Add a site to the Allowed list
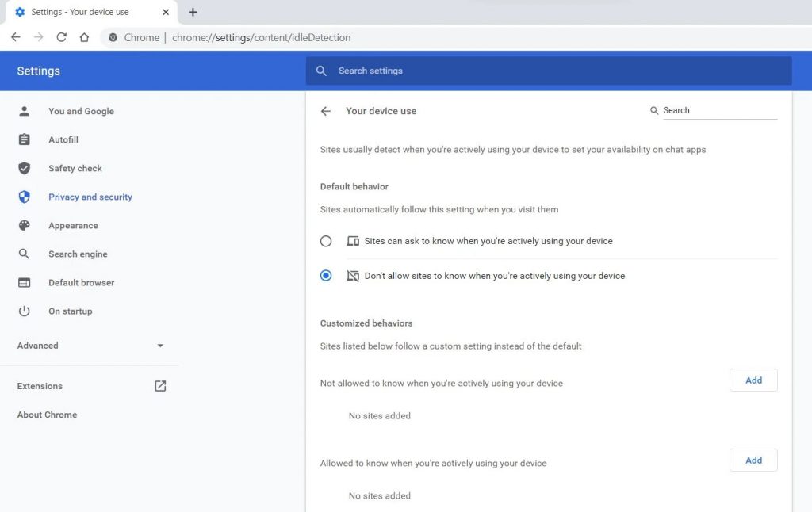The width and height of the screenshot is (812, 512). point(753,460)
